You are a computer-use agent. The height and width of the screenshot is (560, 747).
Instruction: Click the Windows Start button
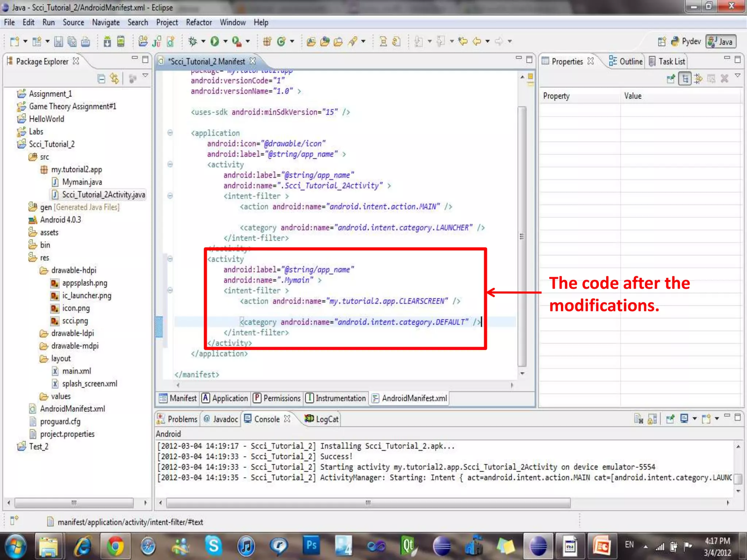click(15, 546)
